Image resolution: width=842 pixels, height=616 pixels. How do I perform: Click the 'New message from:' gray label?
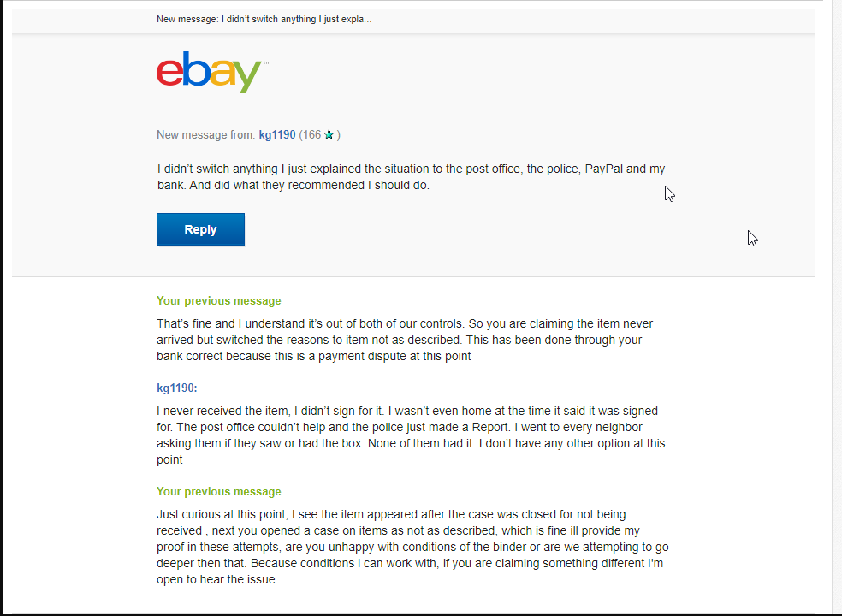tap(206, 135)
